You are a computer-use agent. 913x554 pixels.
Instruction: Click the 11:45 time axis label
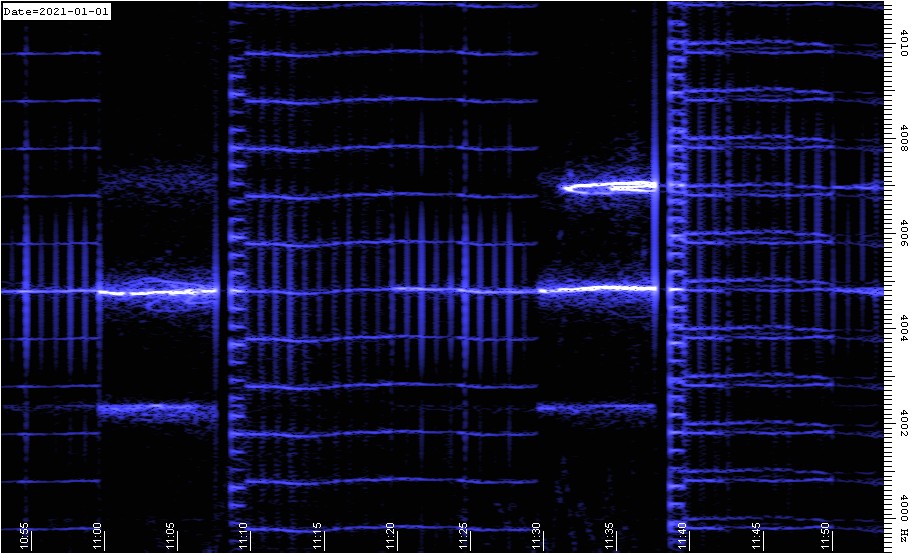click(755, 534)
